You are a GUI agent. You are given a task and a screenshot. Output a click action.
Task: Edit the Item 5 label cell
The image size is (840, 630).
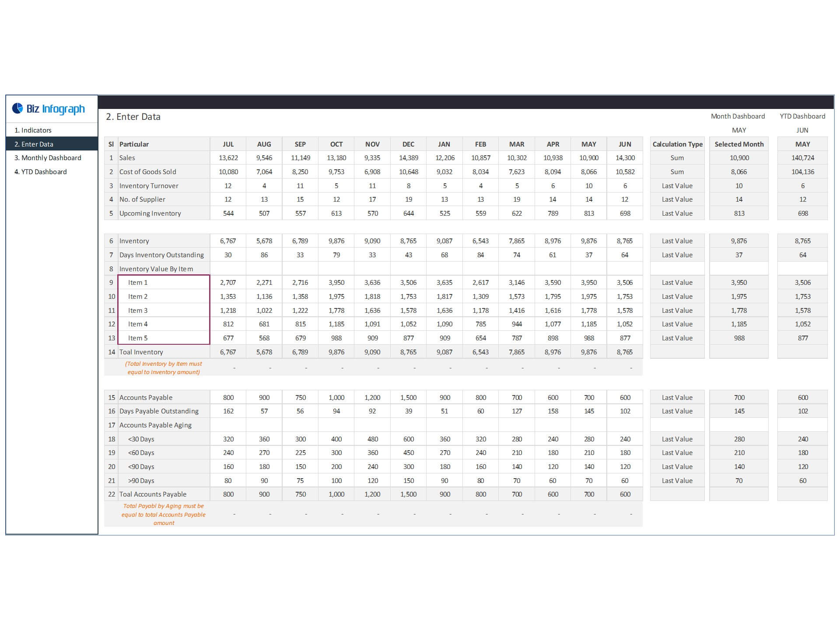pyautogui.click(x=164, y=338)
